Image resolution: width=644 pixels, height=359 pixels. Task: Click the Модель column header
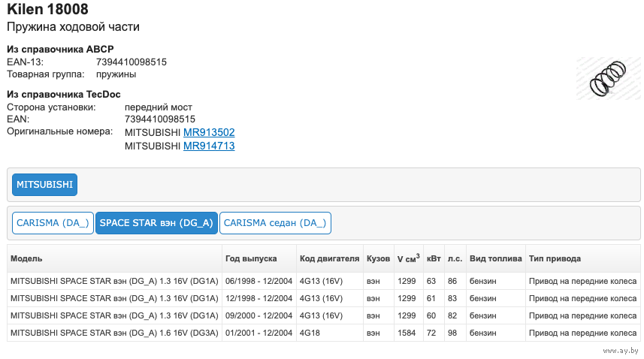click(26, 258)
